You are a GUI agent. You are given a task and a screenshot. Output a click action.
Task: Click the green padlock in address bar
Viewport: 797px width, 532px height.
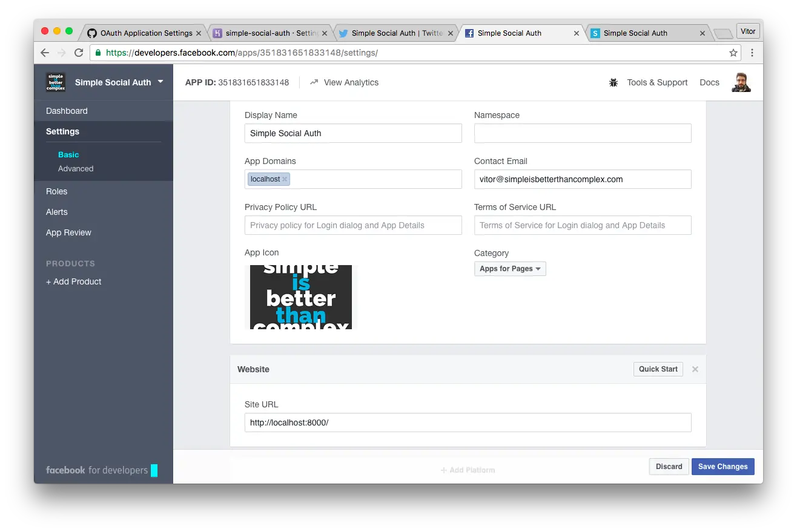click(98, 53)
